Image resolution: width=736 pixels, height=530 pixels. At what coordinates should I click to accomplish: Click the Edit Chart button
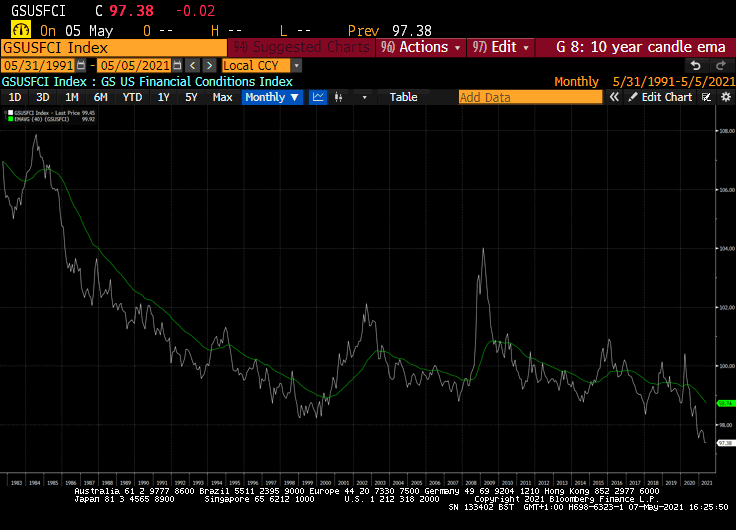(x=660, y=97)
